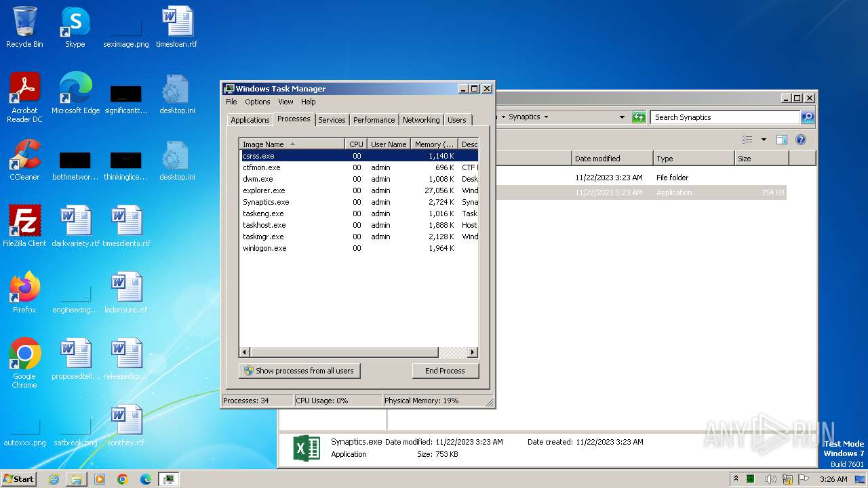Click the End Process button
The width and height of the screenshot is (868, 488).
point(445,371)
